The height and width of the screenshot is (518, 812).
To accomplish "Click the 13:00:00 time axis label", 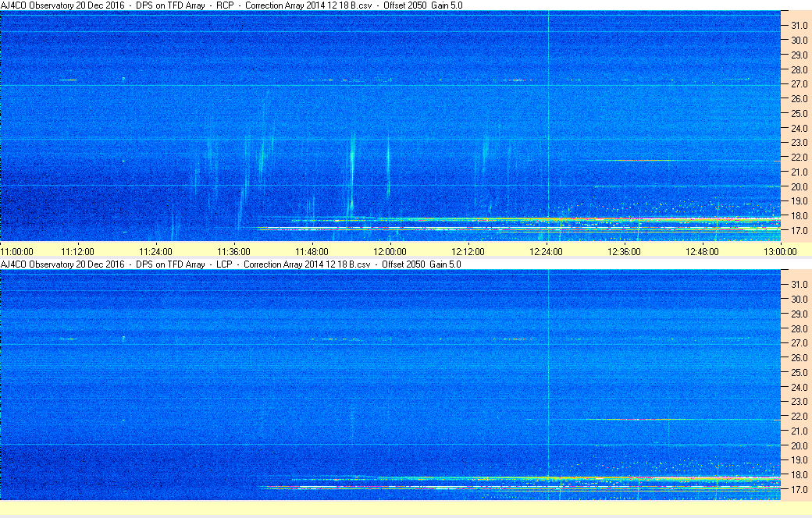I will (x=781, y=251).
